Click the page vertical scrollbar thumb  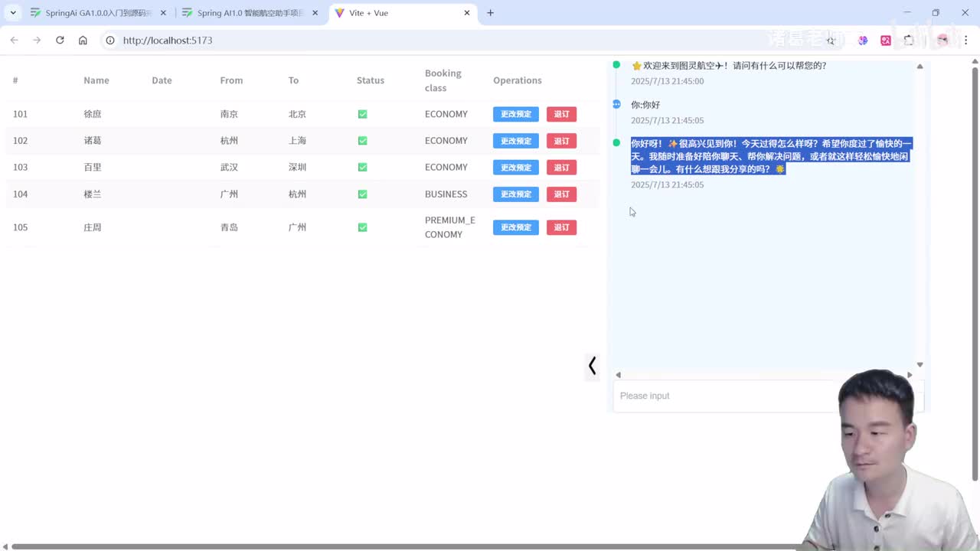coord(975,274)
